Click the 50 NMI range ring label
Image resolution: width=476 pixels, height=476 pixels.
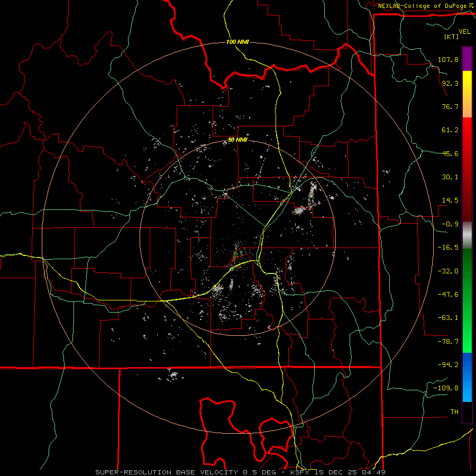pos(237,140)
